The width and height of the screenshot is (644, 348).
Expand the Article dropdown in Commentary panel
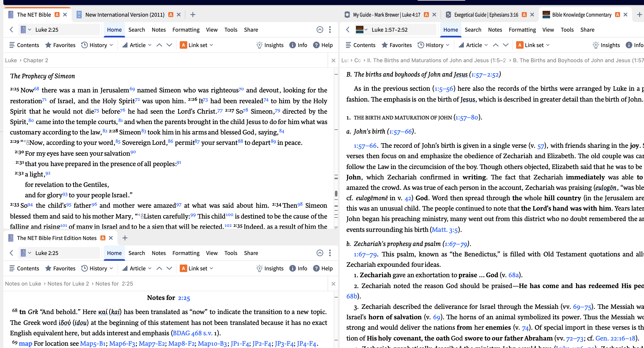click(x=486, y=45)
